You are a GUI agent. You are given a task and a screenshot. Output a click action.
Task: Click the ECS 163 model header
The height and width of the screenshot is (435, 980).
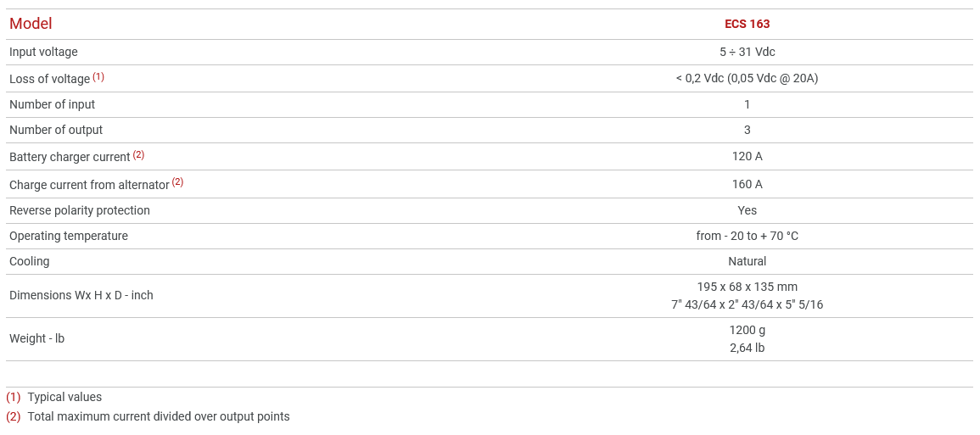tap(747, 24)
